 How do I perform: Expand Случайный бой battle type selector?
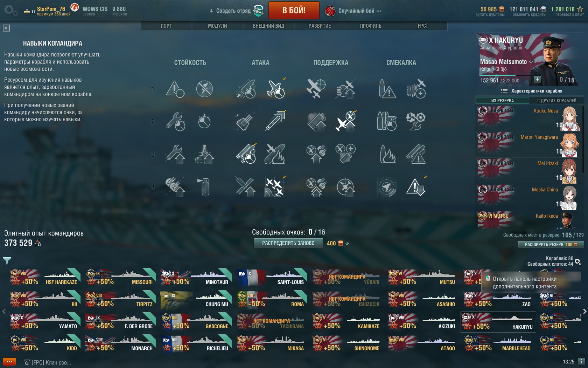(353, 11)
